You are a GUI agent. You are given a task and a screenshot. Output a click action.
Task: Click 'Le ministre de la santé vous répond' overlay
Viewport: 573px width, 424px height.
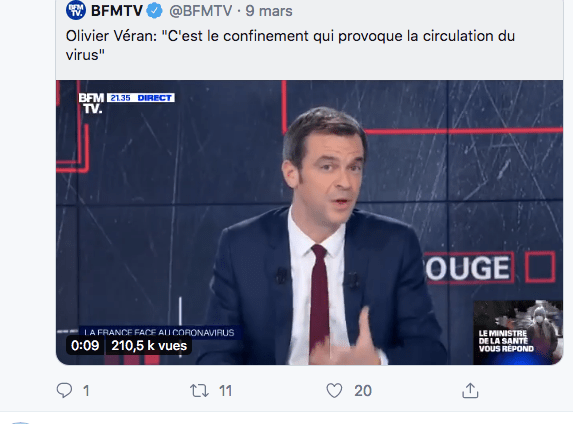click(x=506, y=341)
